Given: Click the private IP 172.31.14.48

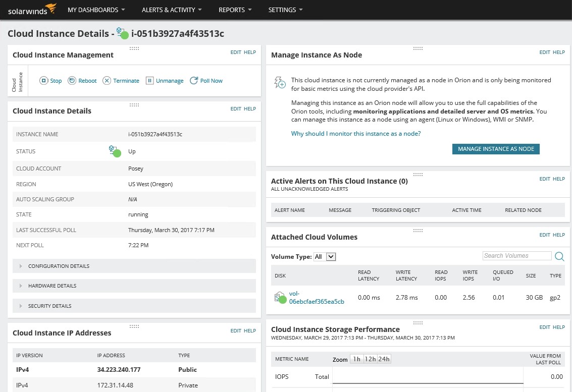Looking at the screenshot, I should click(115, 385).
